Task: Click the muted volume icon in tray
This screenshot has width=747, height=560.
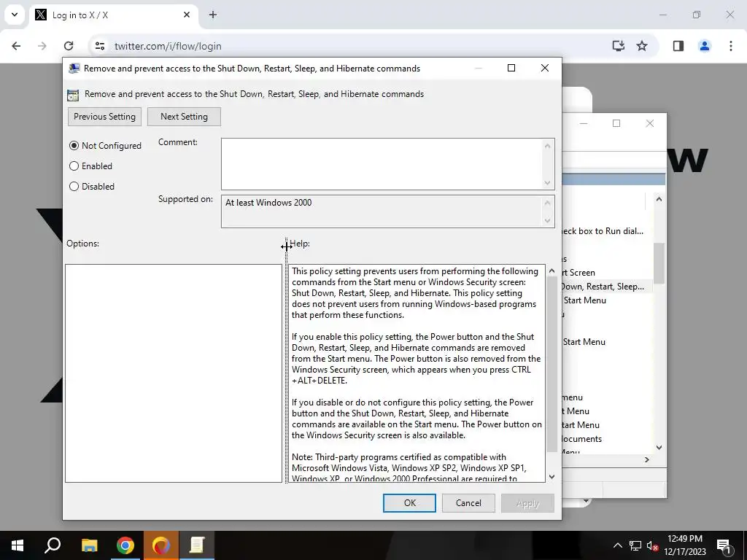Action: 653,546
